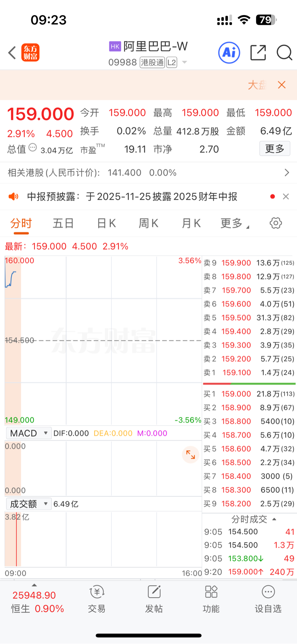Open the MACD indicator dropdown
Image resolution: width=297 pixels, height=644 pixels.
[29, 433]
